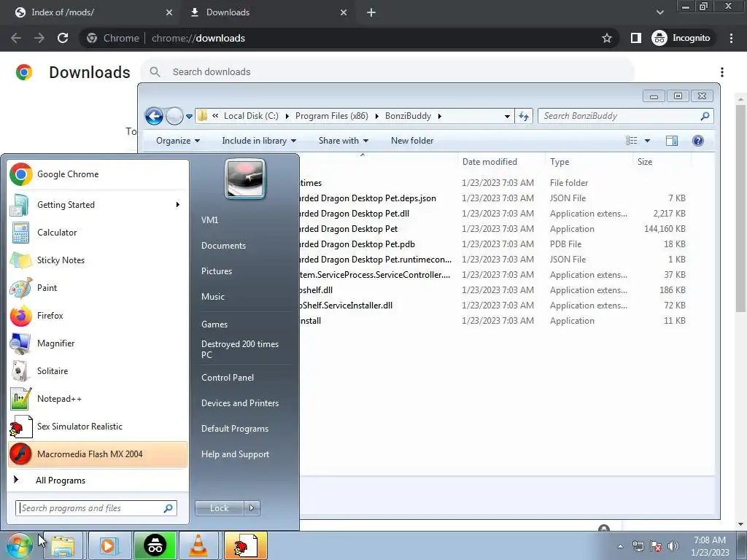Go back in Explorer window
Viewport: 747px width, 560px height.
tap(154, 116)
